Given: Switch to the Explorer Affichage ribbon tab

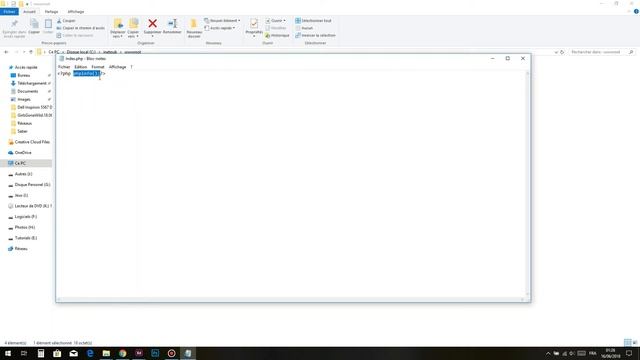Looking at the screenshot, I should coord(76,11).
